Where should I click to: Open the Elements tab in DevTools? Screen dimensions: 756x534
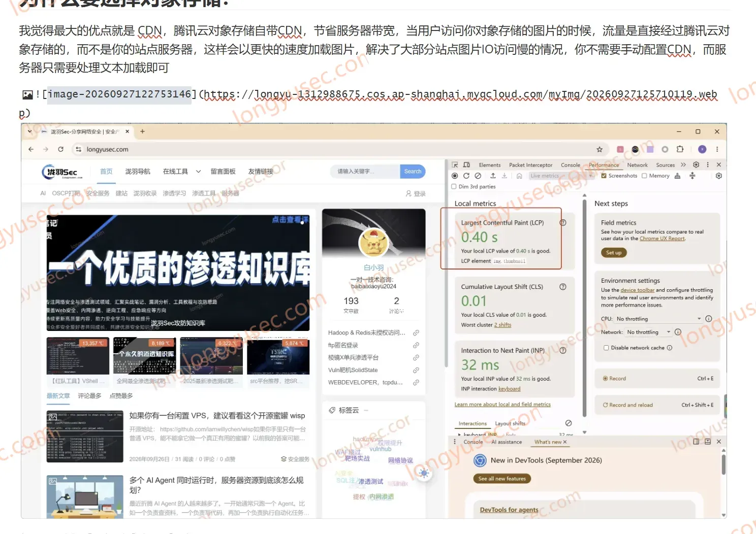coord(490,165)
